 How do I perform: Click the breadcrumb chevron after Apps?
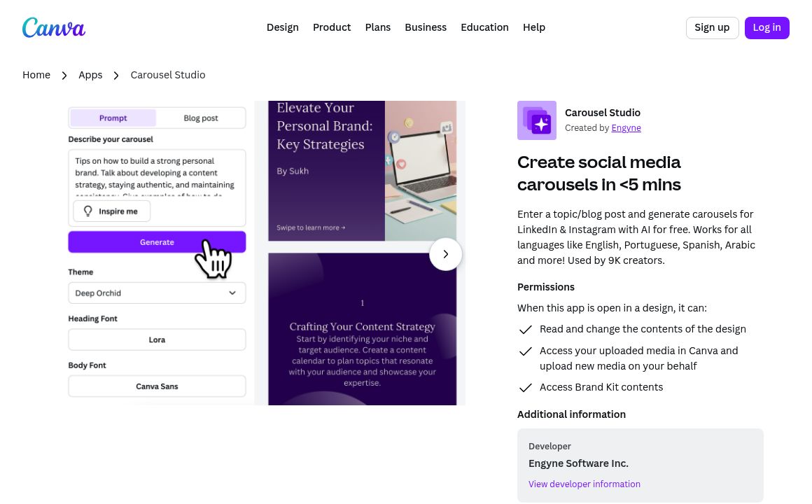click(116, 76)
